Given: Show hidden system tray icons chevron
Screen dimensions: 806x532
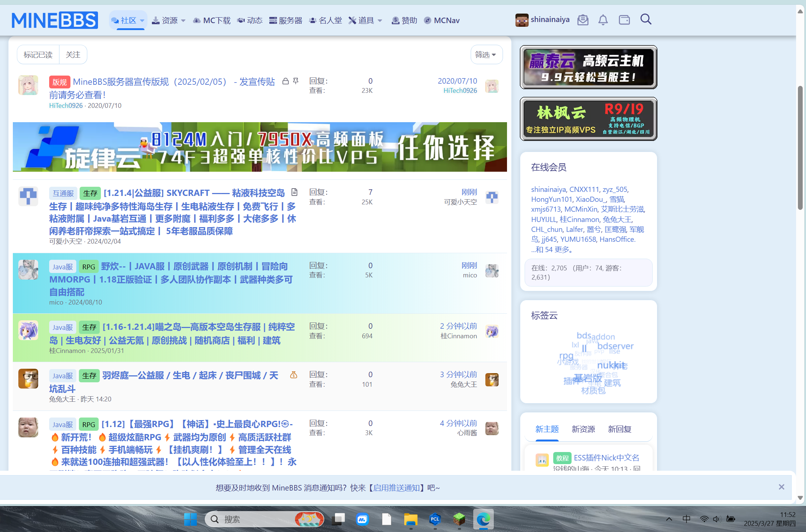Looking at the screenshot, I should pos(669,519).
